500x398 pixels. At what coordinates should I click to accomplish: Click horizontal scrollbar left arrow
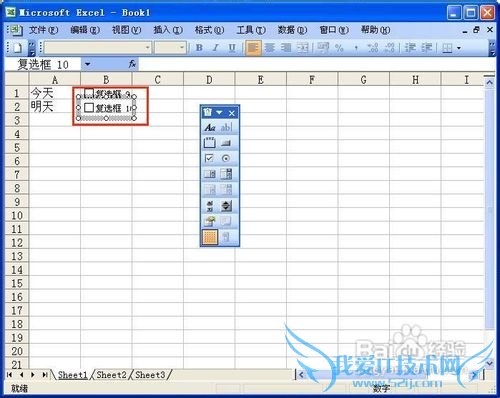[x=301, y=375]
